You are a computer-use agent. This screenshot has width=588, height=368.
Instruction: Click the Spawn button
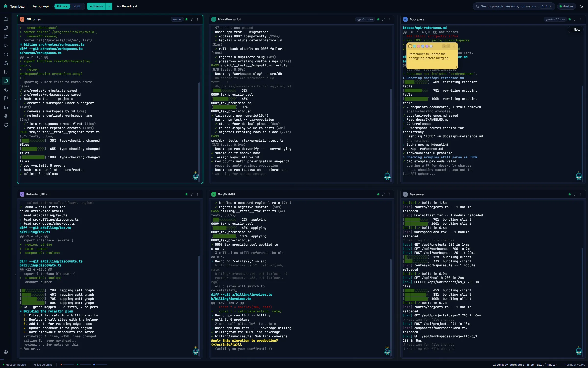pyautogui.click(x=96, y=6)
